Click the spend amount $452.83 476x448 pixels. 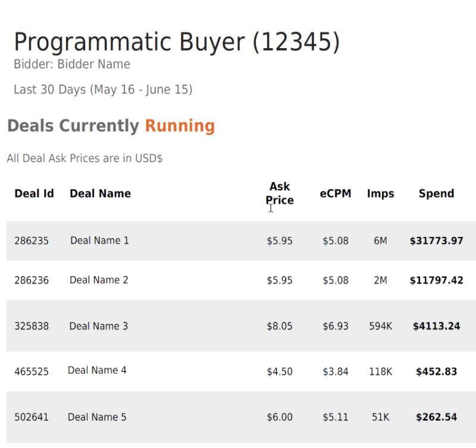click(436, 371)
